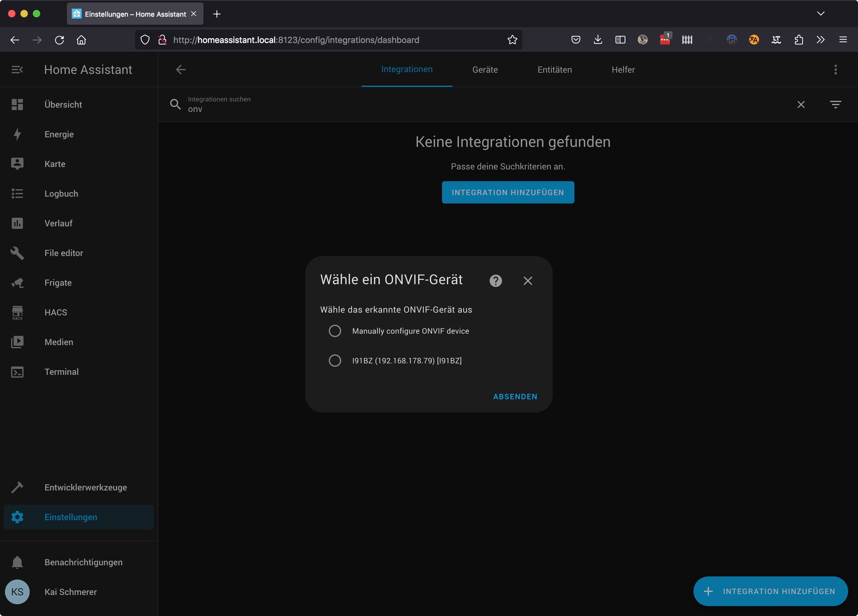This screenshot has width=858, height=616.
Task: Switch to the Entitäten tab
Action: pos(555,70)
